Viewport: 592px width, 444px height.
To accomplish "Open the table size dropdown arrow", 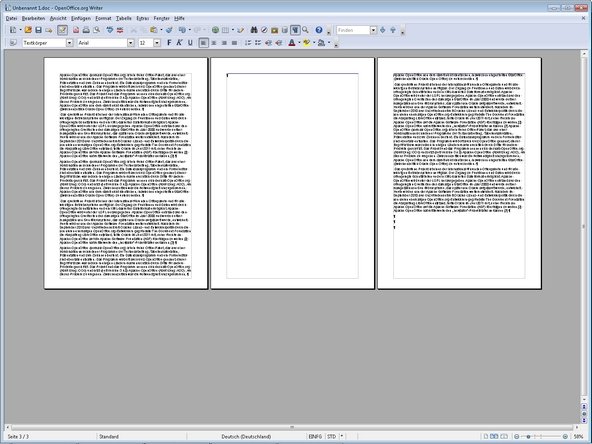I will pyautogui.click(x=233, y=30).
